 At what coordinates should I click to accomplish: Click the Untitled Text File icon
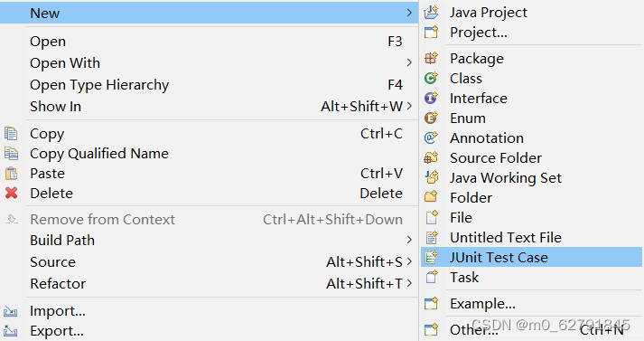pyautogui.click(x=431, y=237)
